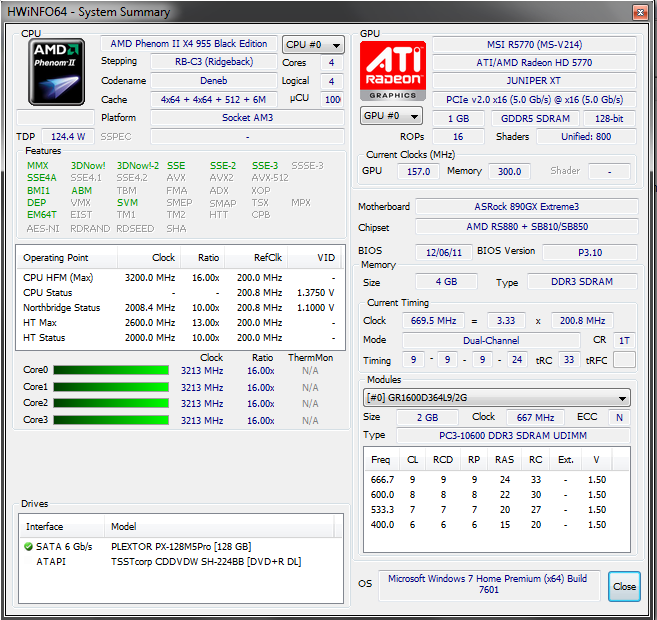Select the CPU Status row
Image resolution: width=657 pixels, height=620 pixels.
pos(180,292)
